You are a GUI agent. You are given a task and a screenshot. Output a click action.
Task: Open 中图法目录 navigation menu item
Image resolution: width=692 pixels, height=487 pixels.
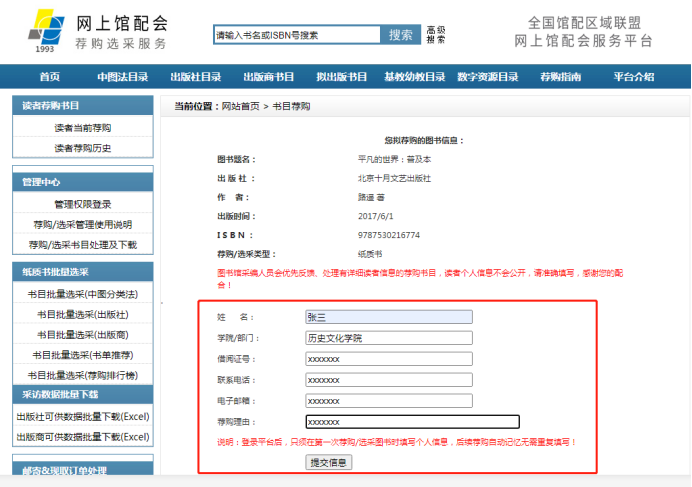coord(123,77)
